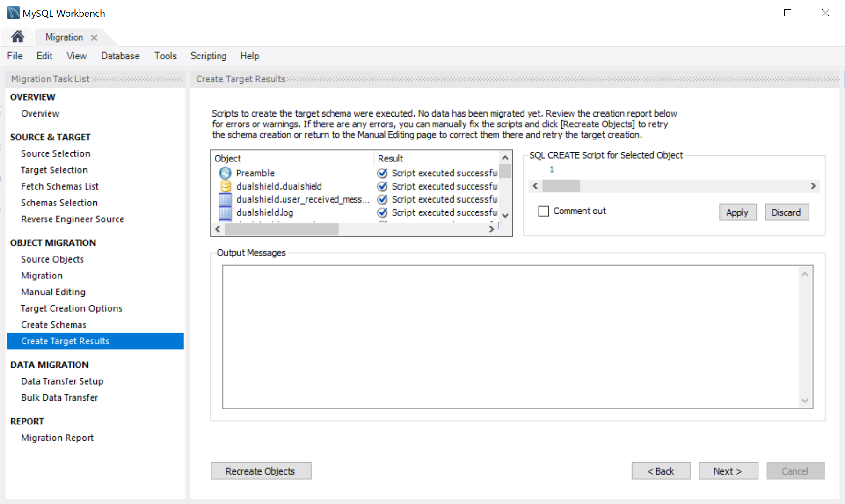Open the Scripting menu
The height and width of the screenshot is (504, 845).
[x=208, y=56]
